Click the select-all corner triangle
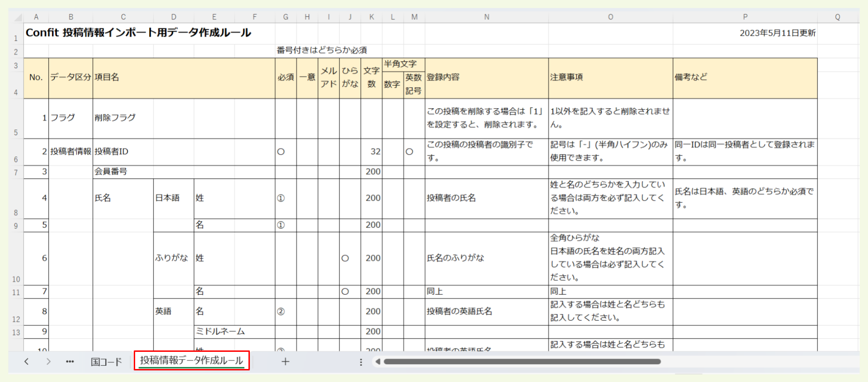 [18, 18]
